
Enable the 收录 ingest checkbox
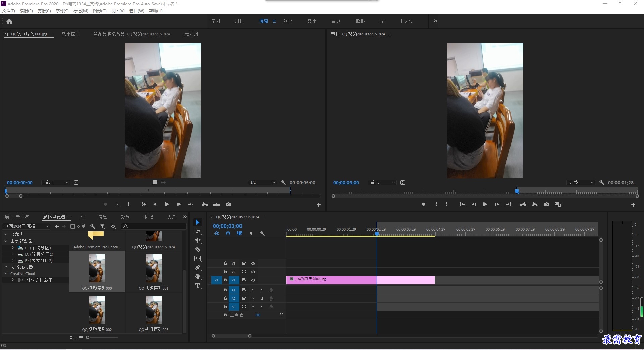[72, 226]
